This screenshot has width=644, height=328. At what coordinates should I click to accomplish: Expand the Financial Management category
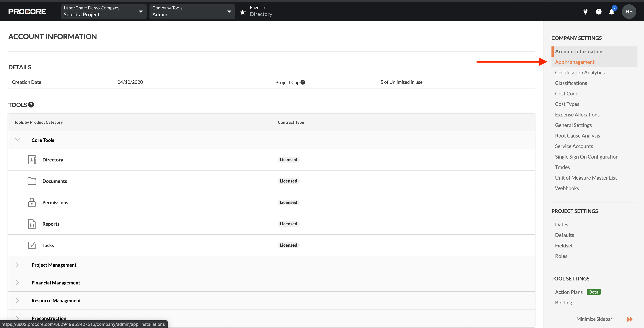pyautogui.click(x=17, y=282)
